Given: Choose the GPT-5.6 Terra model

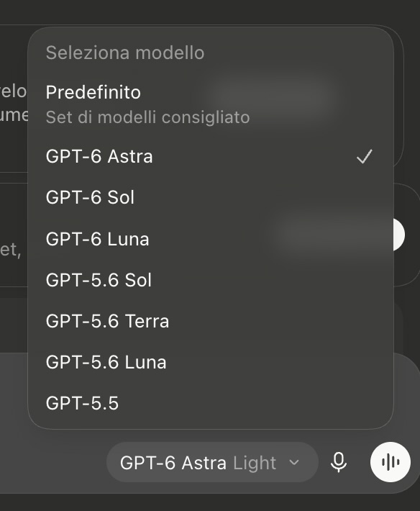Looking at the screenshot, I should pyautogui.click(x=211, y=321).
